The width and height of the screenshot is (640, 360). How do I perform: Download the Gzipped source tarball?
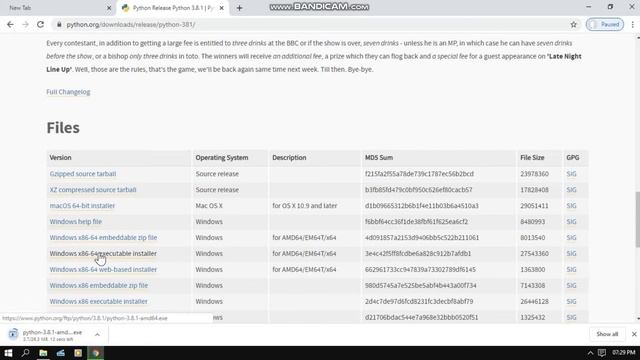[x=83, y=173]
